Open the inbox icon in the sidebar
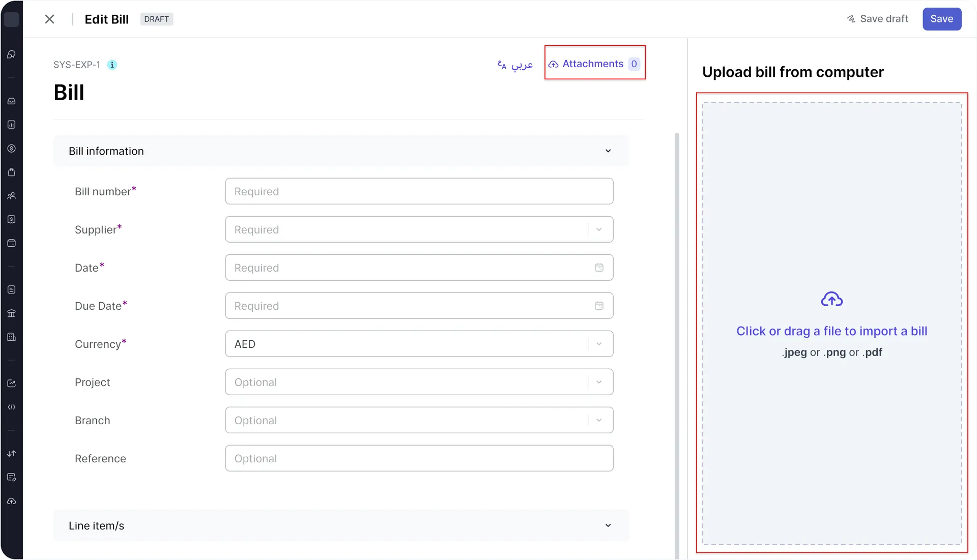Image resolution: width=977 pixels, height=560 pixels. coord(11,101)
